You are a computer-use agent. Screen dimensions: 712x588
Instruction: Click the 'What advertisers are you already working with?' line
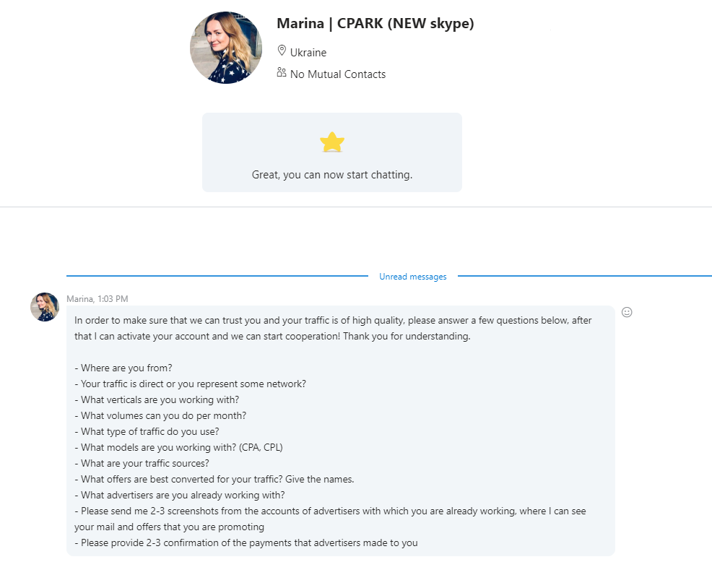click(x=180, y=496)
